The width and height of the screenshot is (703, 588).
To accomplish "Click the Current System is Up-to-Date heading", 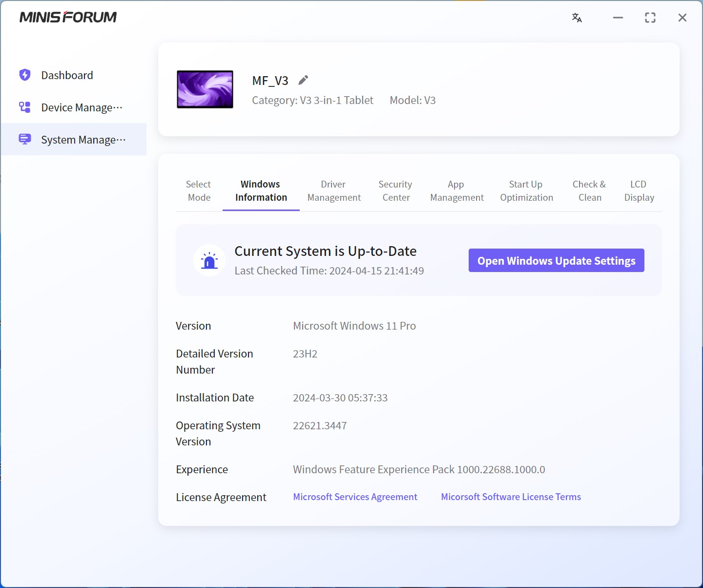I will click(x=326, y=251).
